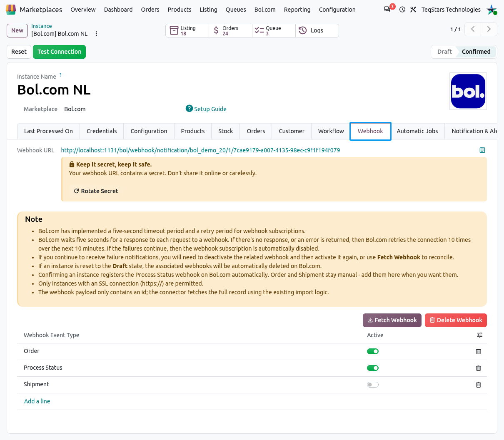This screenshot has height=440, width=504.
Task: Select the Draft status stage
Action: pyautogui.click(x=444, y=52)
